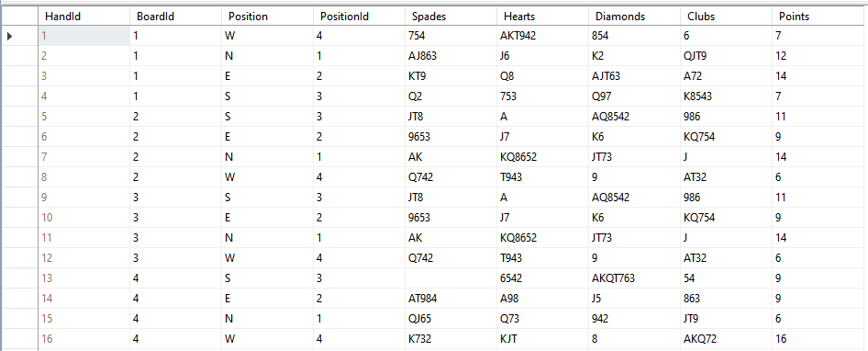The image size is (868, 351).
Task: Click the PositionId column header
Action: [360, 17]
